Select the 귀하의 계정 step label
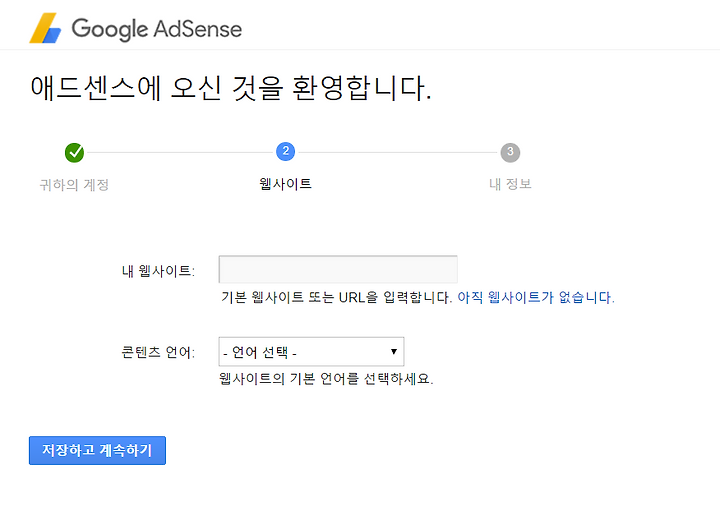720x506 pixels. [74, 185]
